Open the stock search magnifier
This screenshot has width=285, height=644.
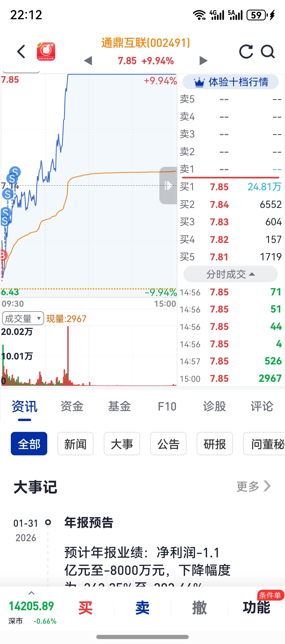pyautogui.click(x=268, y=51)
